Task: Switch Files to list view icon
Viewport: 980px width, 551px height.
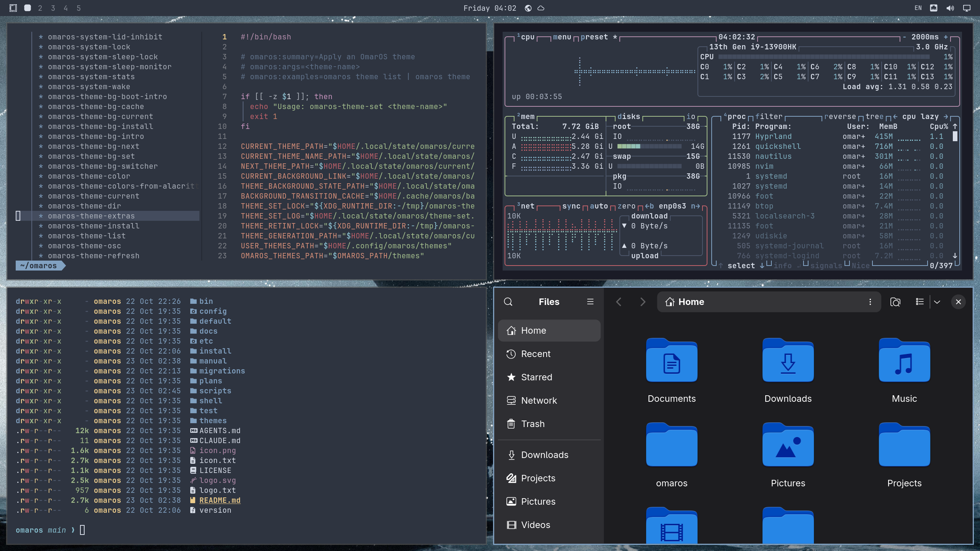Action: tap(920, 302)
